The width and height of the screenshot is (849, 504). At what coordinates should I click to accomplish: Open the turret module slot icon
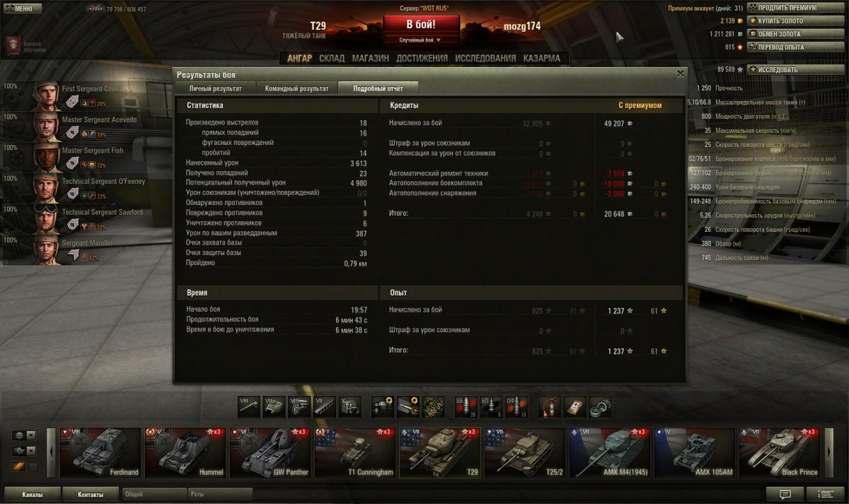click(x=274, y=406)
